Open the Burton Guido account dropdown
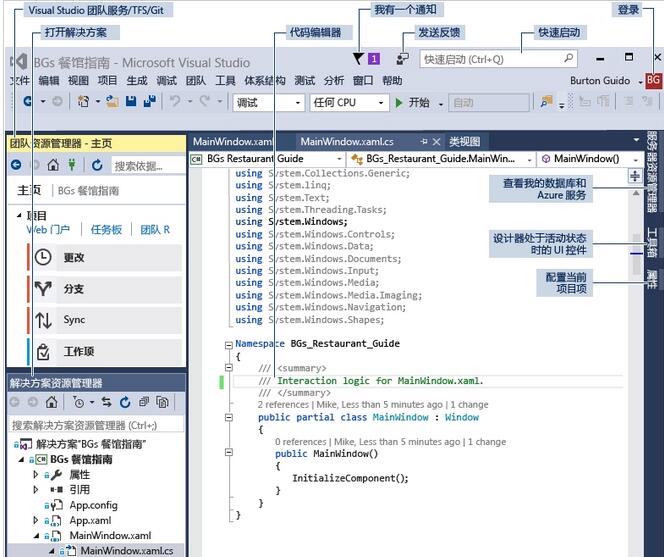 (x=641, y=82)
